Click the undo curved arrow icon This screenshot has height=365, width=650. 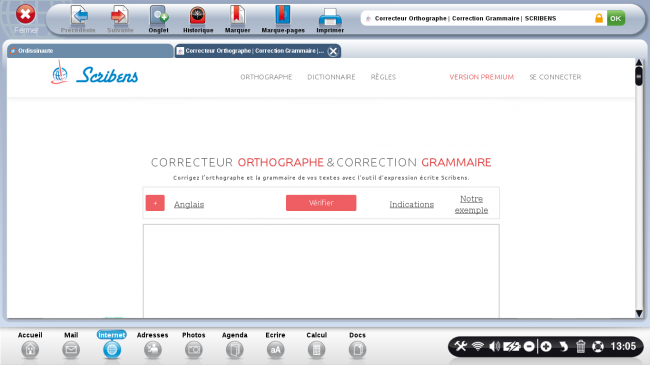(563, 346)
